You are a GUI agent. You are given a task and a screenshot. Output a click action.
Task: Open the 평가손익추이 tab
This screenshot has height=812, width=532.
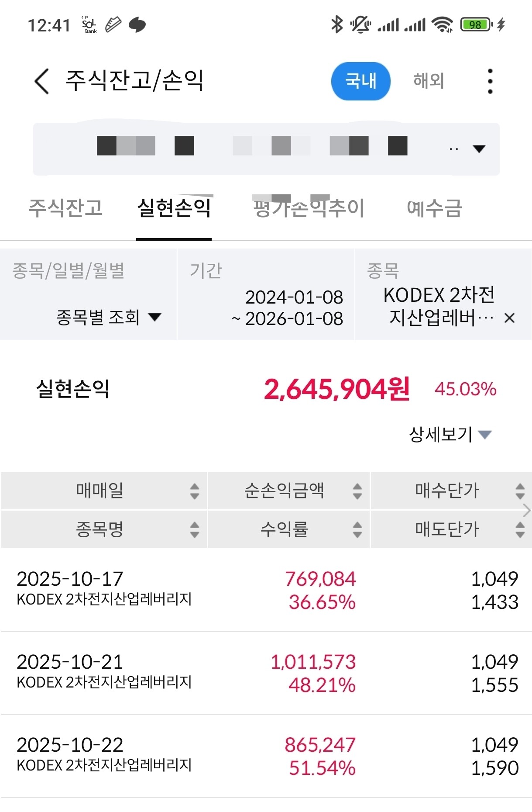point(309,208)
